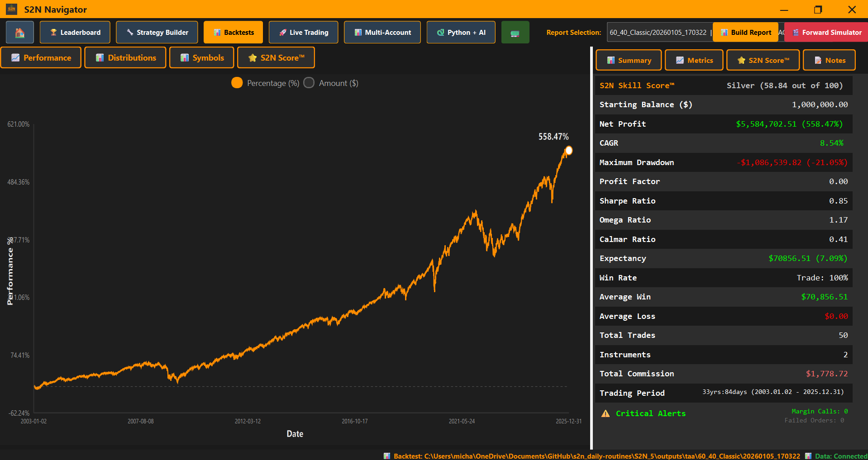Click the trophy icon on Leaderboard
This screenshot has height=460, width=868.
pos(53,33)
